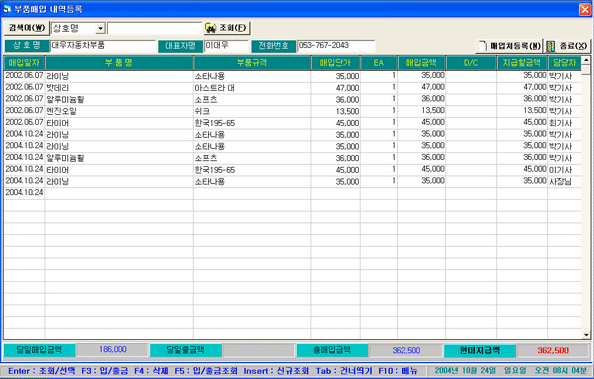Viewport: 594px width, 379px height.
Task: Click the exit icon on 종료(X)
Action: (x=551, y=46)
